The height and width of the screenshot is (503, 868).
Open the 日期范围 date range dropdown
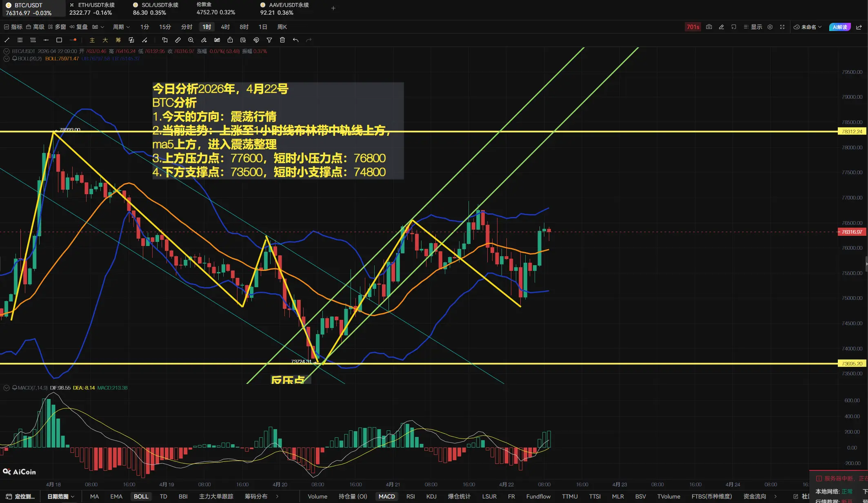tap(61, 496)
